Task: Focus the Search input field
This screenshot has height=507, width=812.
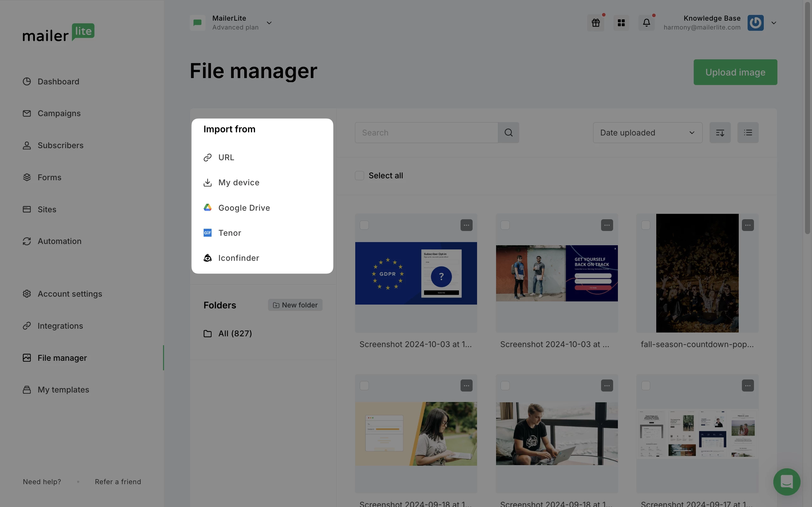Action: [x=426, y=133]
